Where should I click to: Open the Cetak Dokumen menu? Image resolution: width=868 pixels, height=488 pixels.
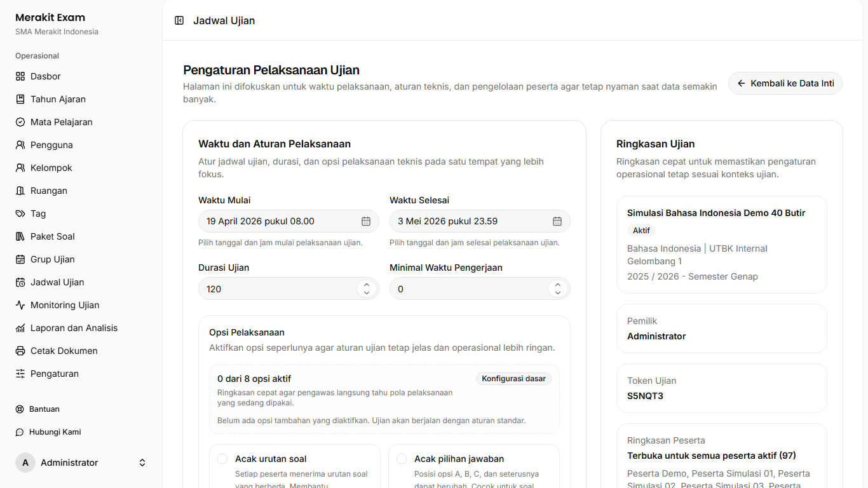tap(81, 351)
